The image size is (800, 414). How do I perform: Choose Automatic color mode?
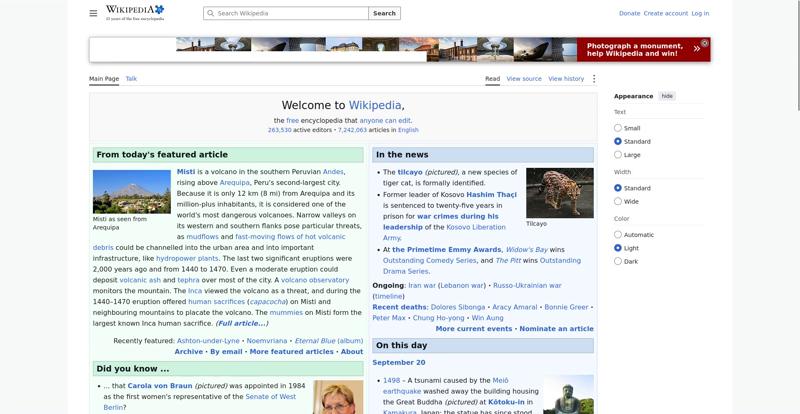pos(618,235)
